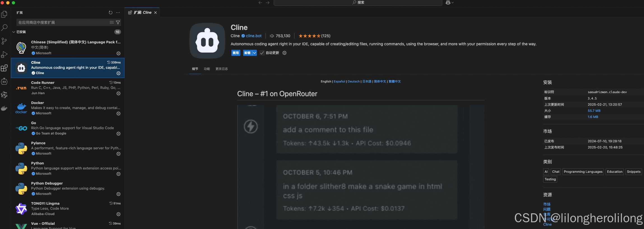Open extensions panel more actions menu
The width and height of the screenshot is (644, 229).
coord(118,13)
